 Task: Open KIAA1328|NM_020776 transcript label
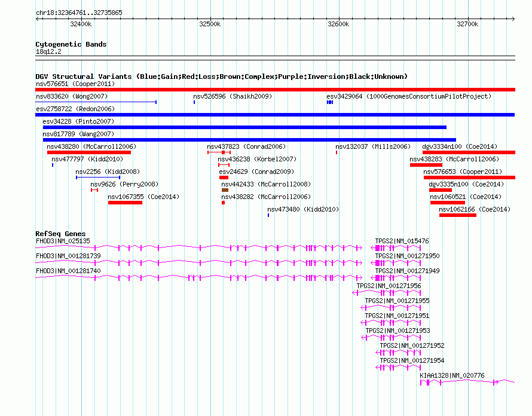click(452, 375)
